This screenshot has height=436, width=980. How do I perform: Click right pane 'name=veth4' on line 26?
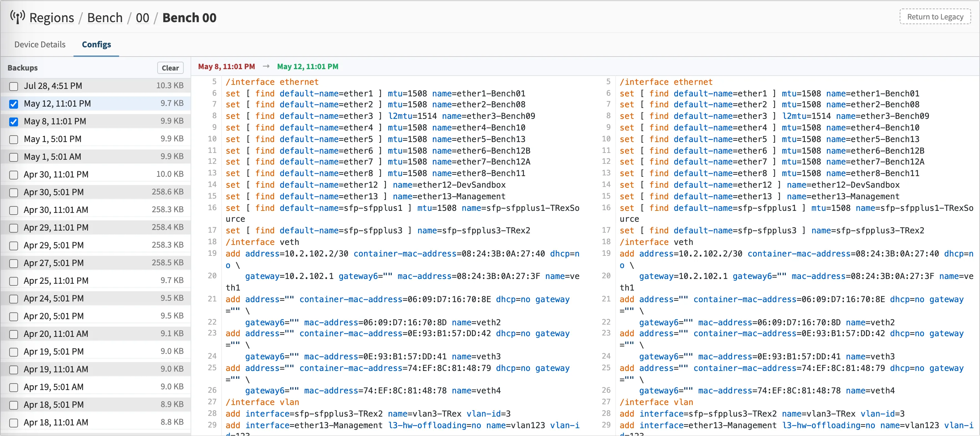pos(870,390)
